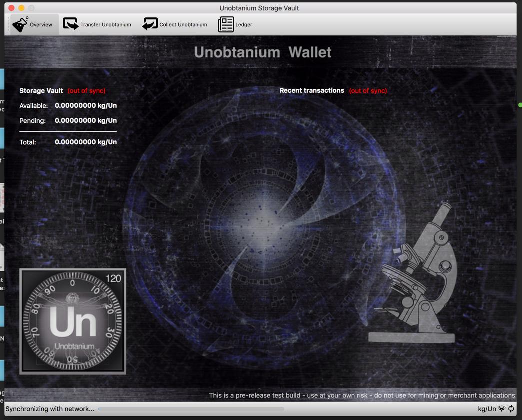Select the "Transfer Unobtanium" text label
This screenshot has width=522, height=420.
[106, 25]
